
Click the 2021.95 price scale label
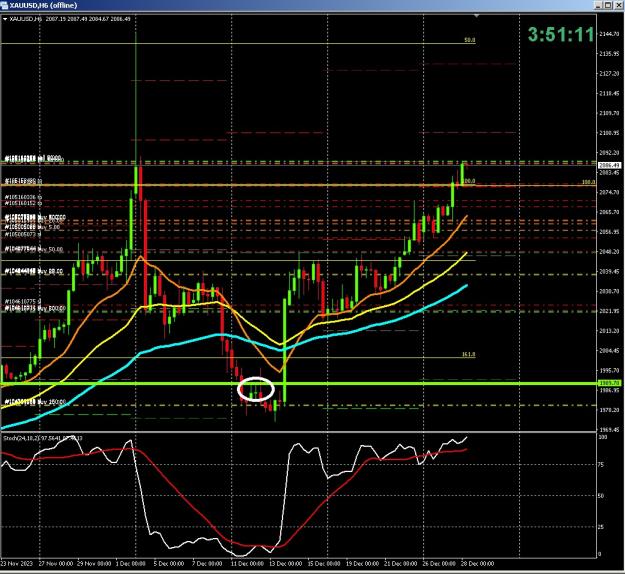[610, 311]
